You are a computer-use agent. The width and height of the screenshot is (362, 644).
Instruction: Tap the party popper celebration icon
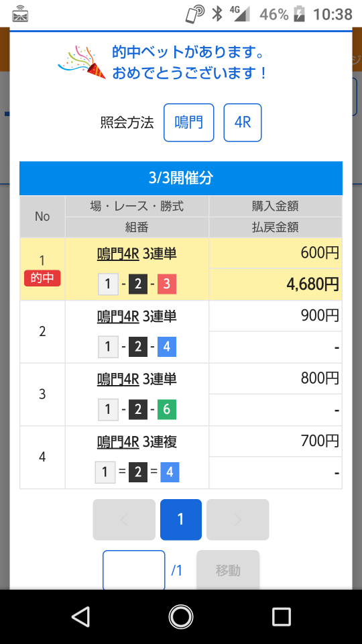tap(82, 62)
